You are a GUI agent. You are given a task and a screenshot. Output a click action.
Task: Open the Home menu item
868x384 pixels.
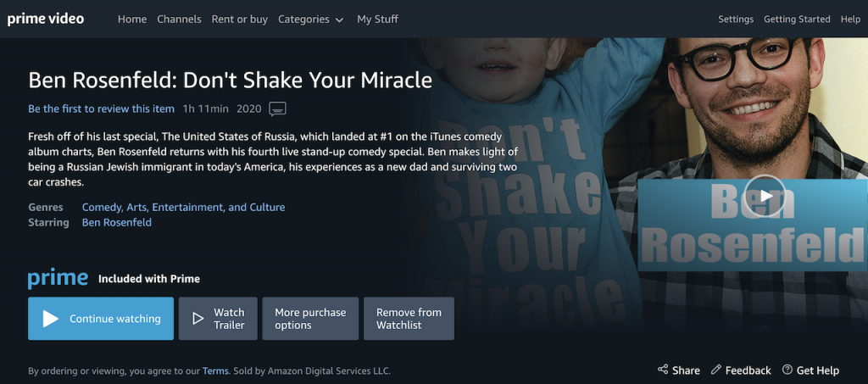(x=132, y=19)
